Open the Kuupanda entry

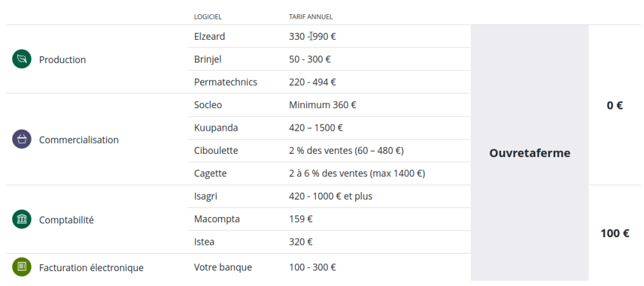pyautogui.click(x=216, y=128)
